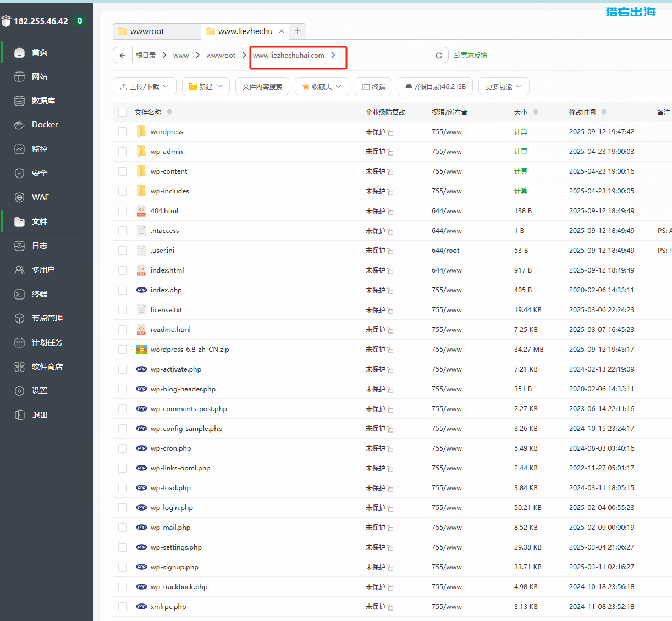Add a new tab with plus icon
This screenshot has width=672, height=621.
[298, 31]
